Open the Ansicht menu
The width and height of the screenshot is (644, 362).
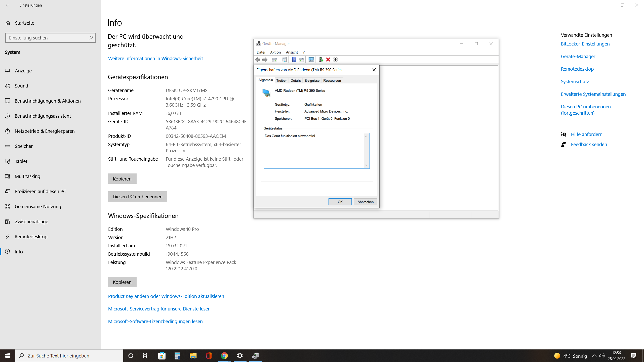point(292,52)
